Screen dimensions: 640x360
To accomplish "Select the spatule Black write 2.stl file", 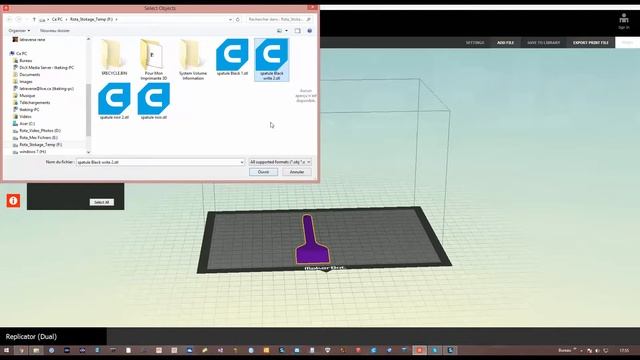I will point(271,60).
